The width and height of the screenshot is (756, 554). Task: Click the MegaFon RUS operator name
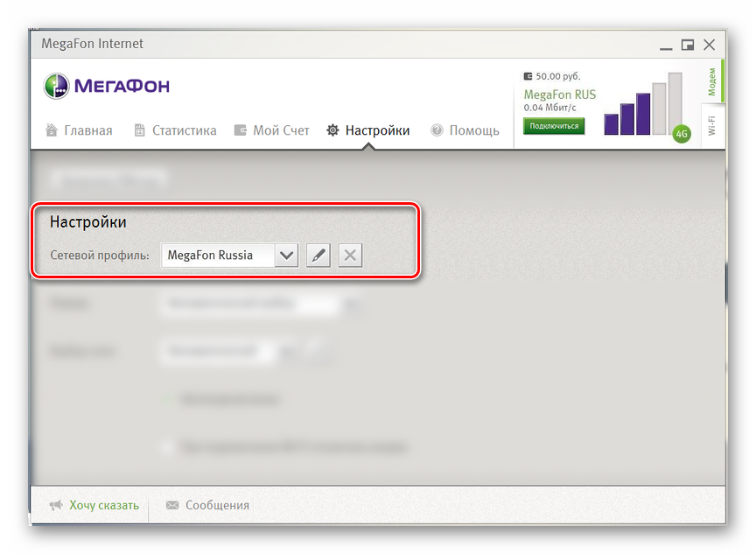pos(560,95)
